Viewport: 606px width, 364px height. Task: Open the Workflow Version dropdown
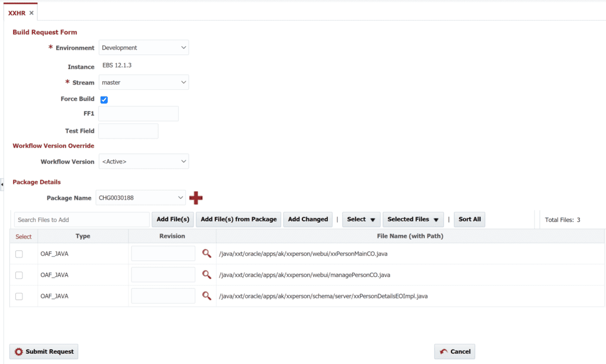point(144,162)
